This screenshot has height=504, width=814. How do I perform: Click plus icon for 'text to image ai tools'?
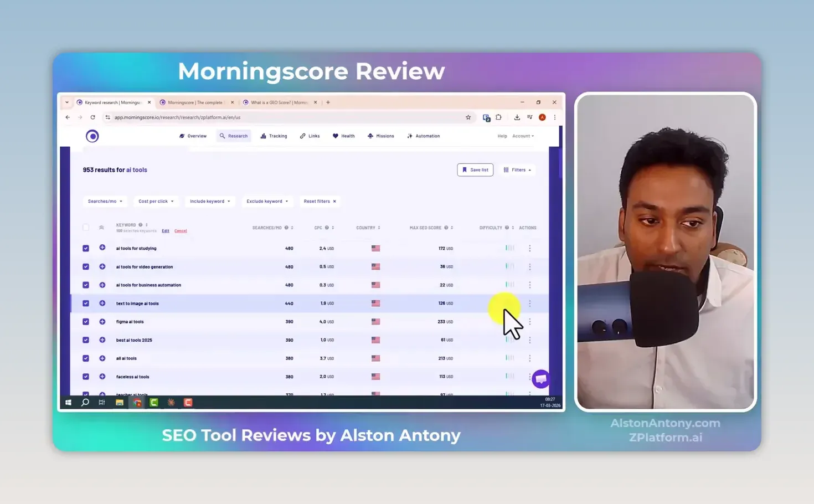click(x=102, y=303)
